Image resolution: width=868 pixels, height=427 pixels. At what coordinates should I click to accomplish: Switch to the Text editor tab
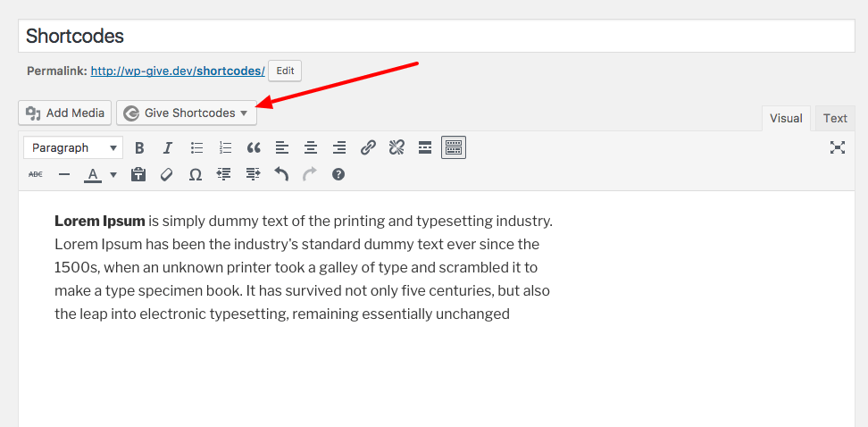point(835,119)
